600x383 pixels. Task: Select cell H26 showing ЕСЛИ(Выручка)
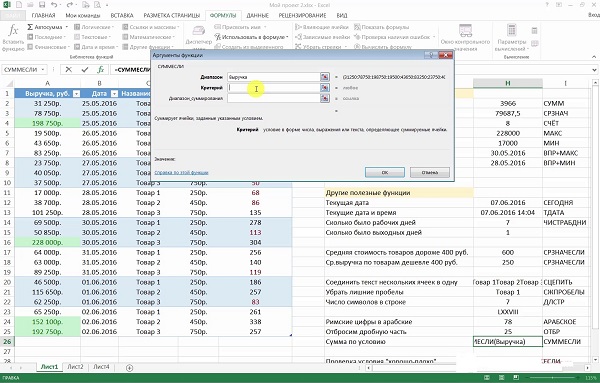click(x=508, y=342)
